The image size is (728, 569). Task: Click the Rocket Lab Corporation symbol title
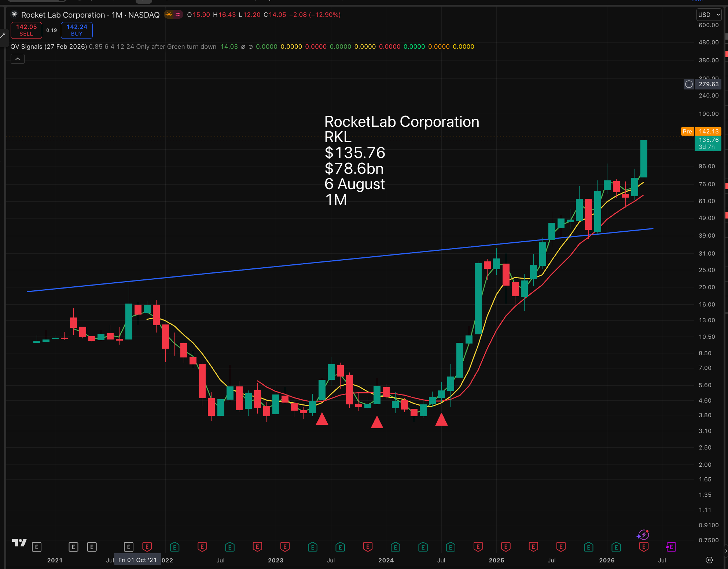(x=63, y=15)
